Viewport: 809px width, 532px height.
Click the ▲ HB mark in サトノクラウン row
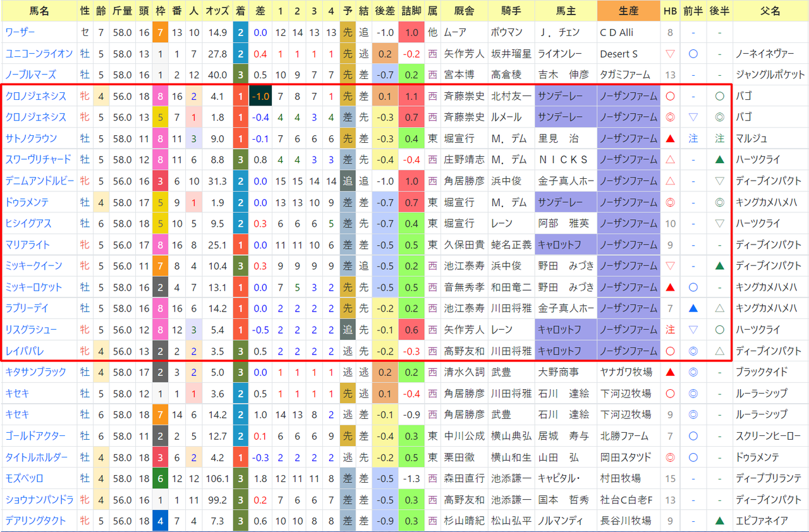[x=671, y=138]
